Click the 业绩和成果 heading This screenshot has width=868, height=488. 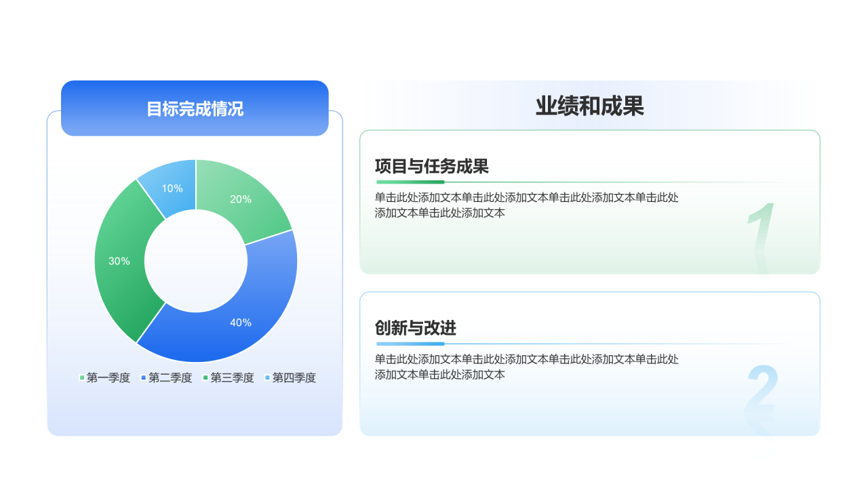tap(589, 106)
